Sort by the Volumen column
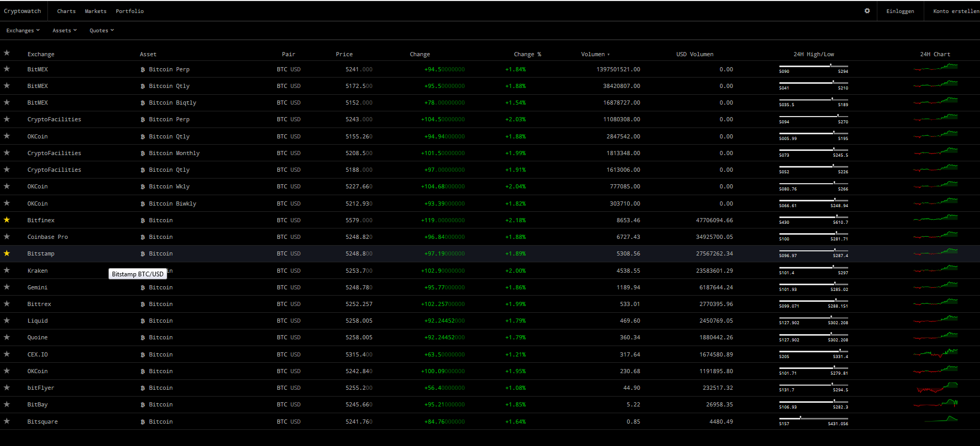Screen dimensions: 980x446 point(595,54)
